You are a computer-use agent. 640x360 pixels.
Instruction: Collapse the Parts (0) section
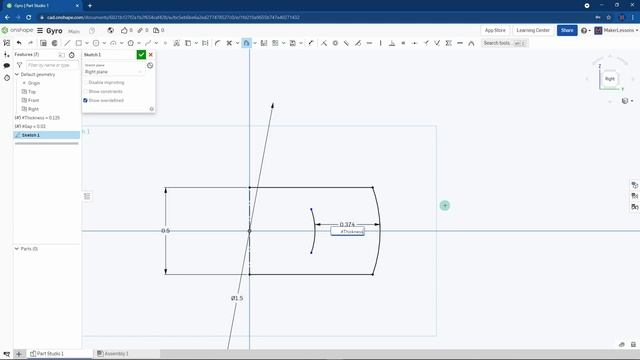point(17,249)
